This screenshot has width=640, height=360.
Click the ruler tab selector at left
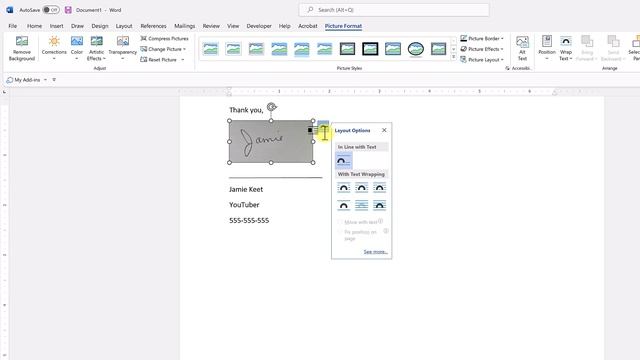pos(4,92)
